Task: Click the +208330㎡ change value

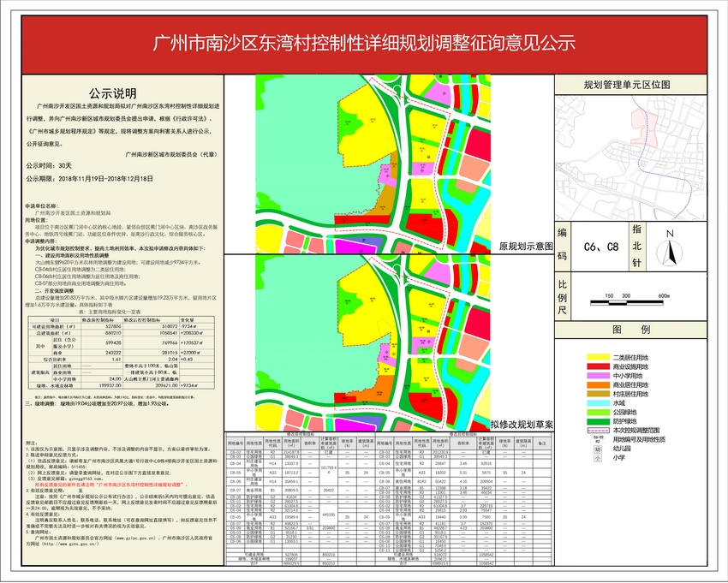Action: (x=192, y=333)
